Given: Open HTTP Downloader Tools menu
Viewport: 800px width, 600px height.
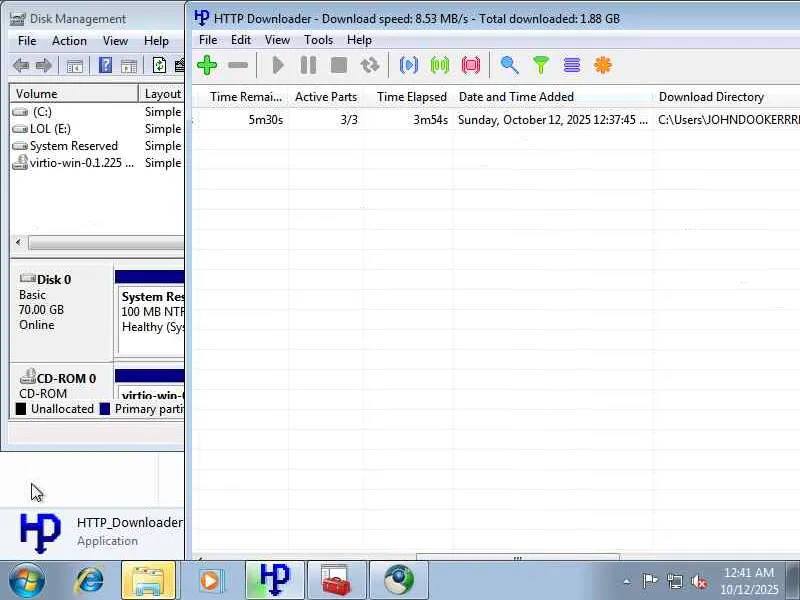Looking at the screenshot, I should point(318,40).
